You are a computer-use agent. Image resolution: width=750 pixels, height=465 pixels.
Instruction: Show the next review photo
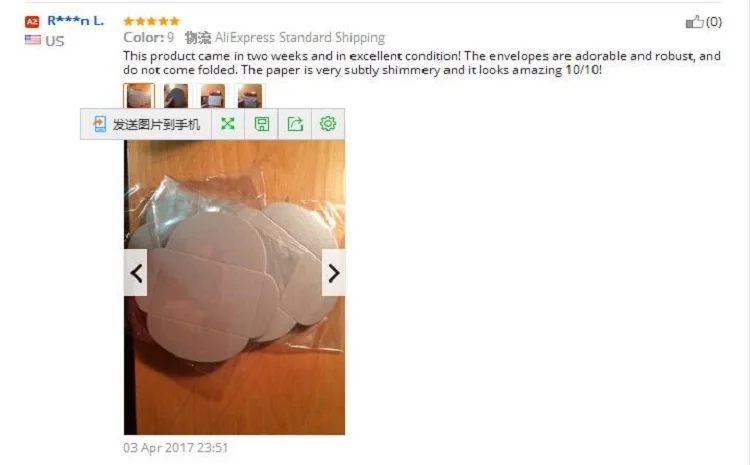333,273
